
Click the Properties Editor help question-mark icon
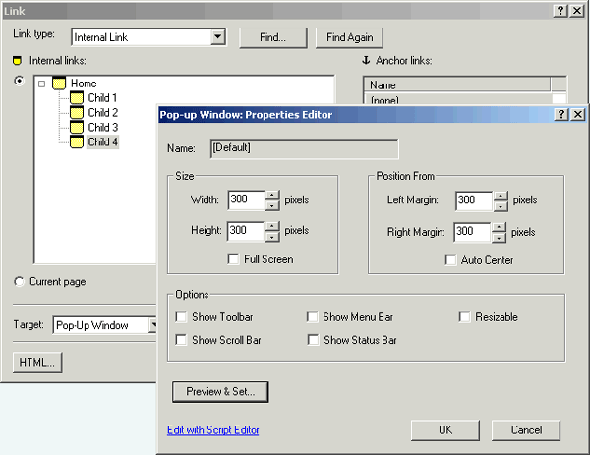click(x=561, y=114)
